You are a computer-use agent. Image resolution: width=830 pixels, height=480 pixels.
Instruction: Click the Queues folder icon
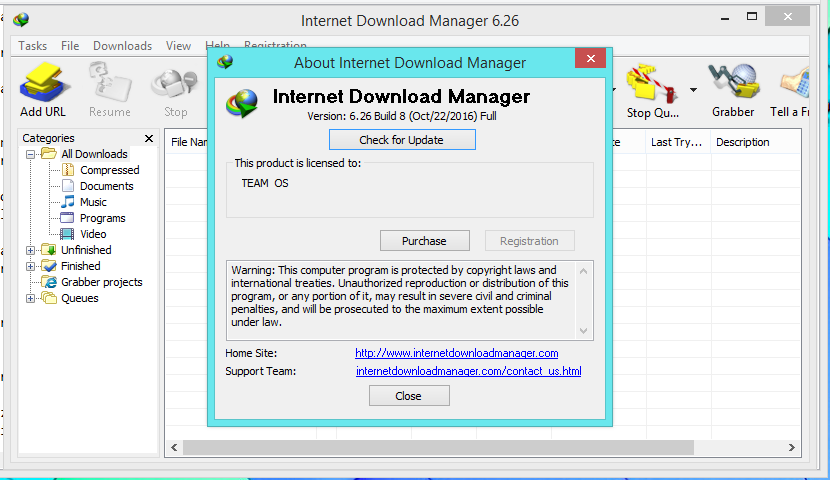tap(49, 297)
